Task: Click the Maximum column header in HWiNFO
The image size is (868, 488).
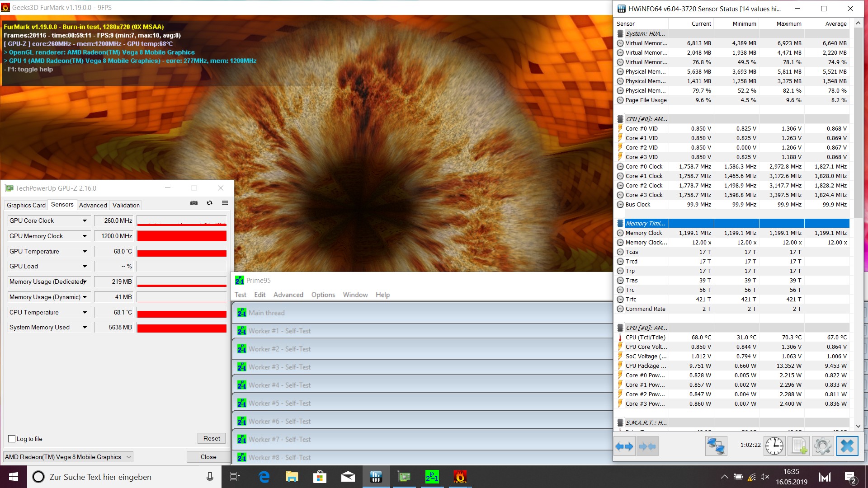Action: tap(782, 23)
